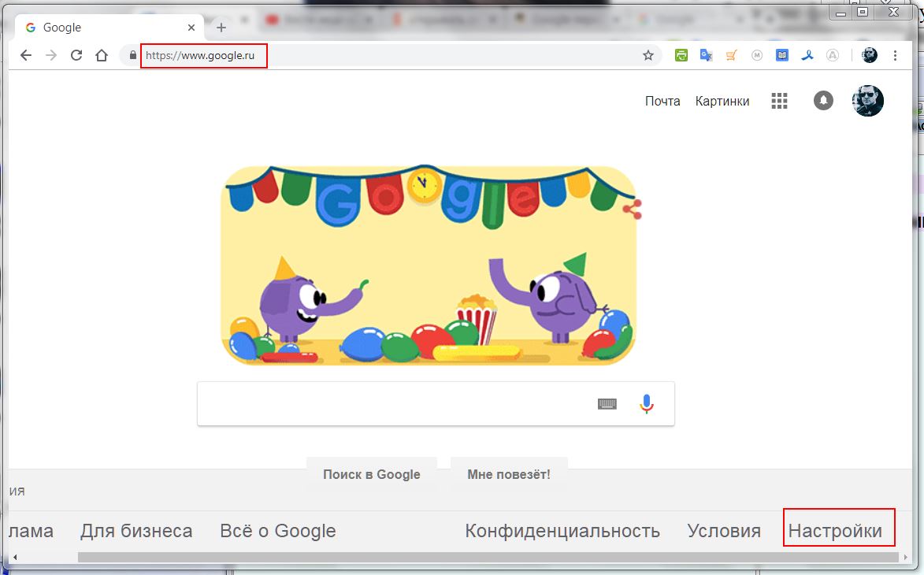Open the Почта link
The image size is (924, 575).
tap(662, 102)
